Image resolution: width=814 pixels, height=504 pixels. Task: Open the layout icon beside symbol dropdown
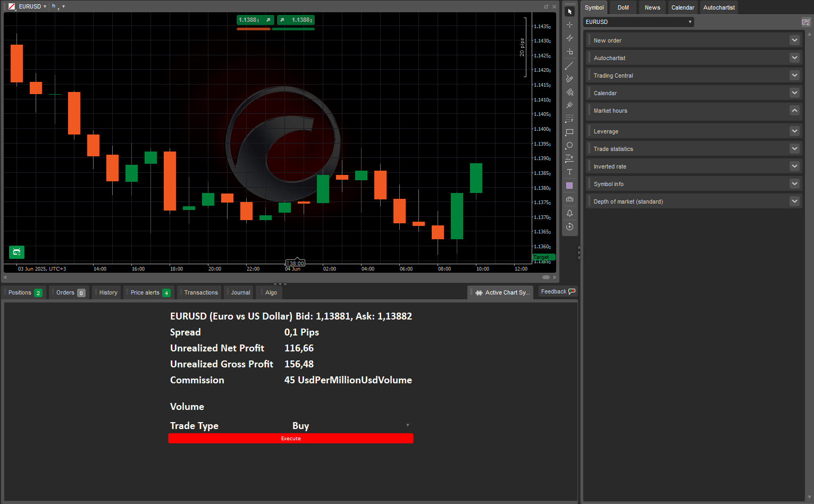click(x=806, y=22)
